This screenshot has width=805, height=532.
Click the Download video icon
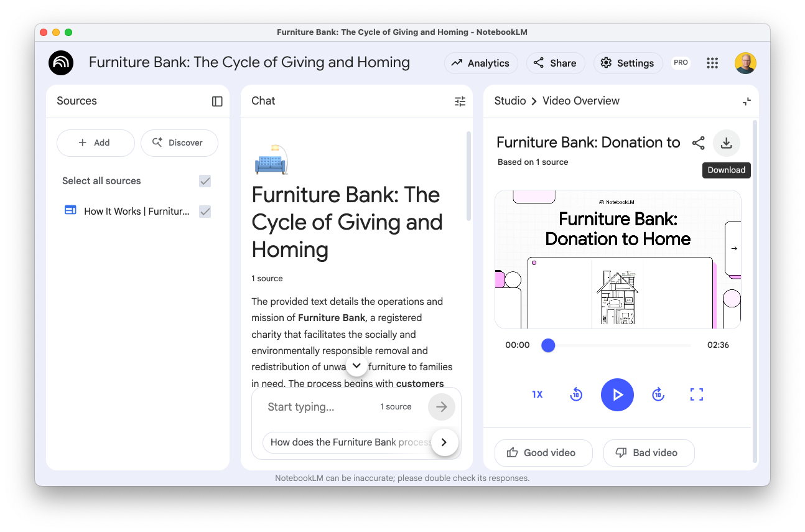point(726,143)
